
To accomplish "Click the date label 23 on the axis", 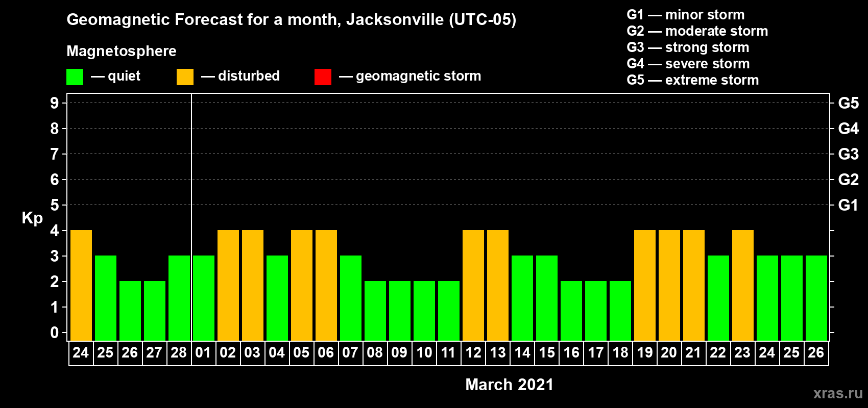I will point(742,353).
